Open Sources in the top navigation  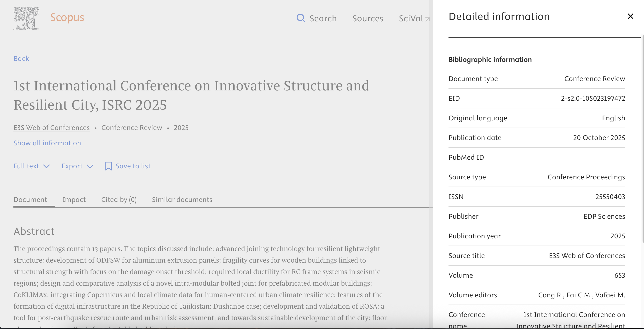[x=368, y=18]
